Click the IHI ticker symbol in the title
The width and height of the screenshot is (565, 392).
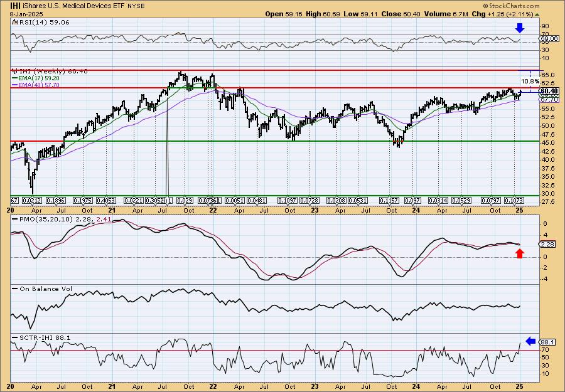pos(15,6)
